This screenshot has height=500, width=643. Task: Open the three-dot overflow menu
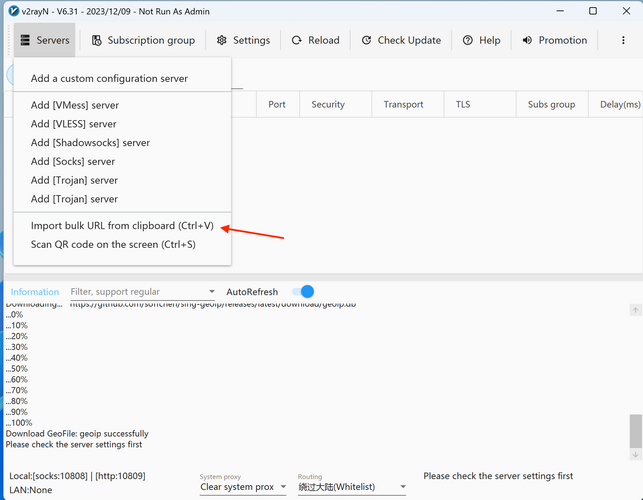(x=623, y=40)
